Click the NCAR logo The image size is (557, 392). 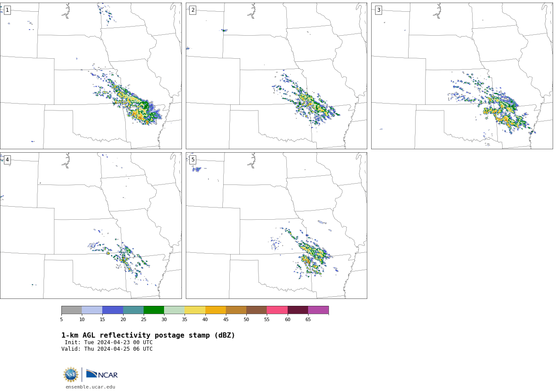pos(102,374)
